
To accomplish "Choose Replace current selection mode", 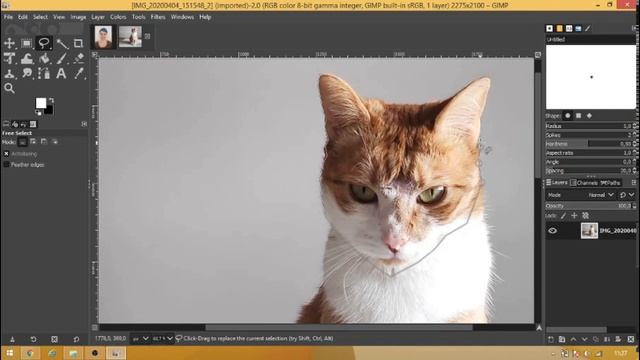I will pyautogui.click(x=22, y=142).
